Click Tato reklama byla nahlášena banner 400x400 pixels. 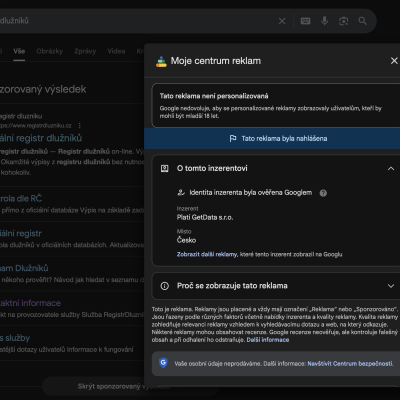pos(272,138)
